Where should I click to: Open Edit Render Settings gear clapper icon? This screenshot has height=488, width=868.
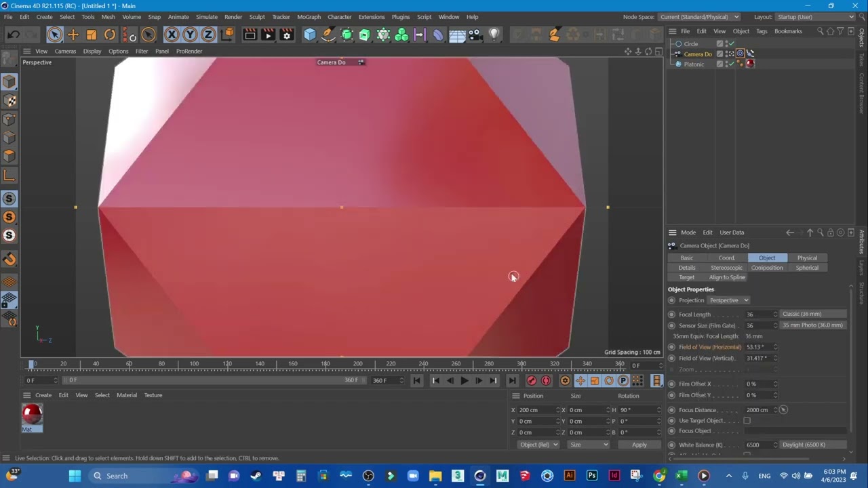point(287,35)
